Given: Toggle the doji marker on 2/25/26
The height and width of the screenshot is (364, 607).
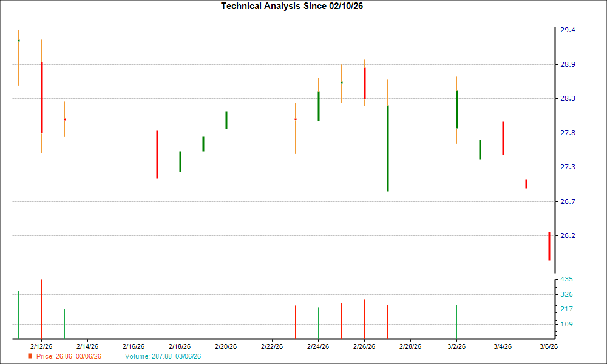Looking at the screenshot, I should tap(341, 82).
